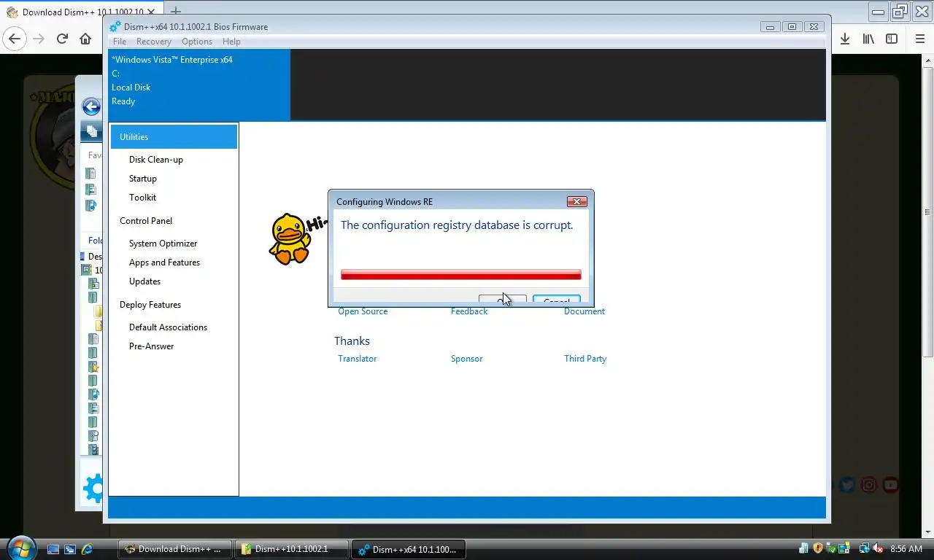
Task: Click the yellow duck mascot image
Action: point(290,238)
